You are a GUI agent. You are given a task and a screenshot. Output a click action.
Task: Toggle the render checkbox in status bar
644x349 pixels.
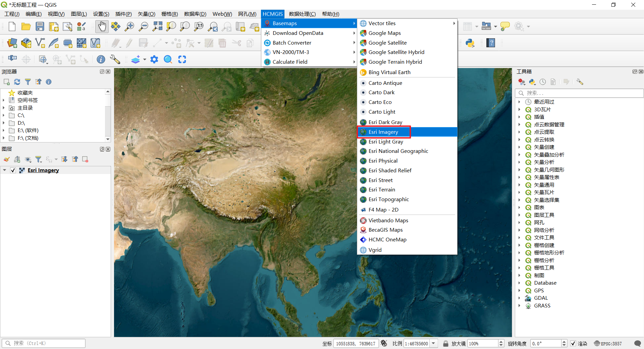point(573,343)
